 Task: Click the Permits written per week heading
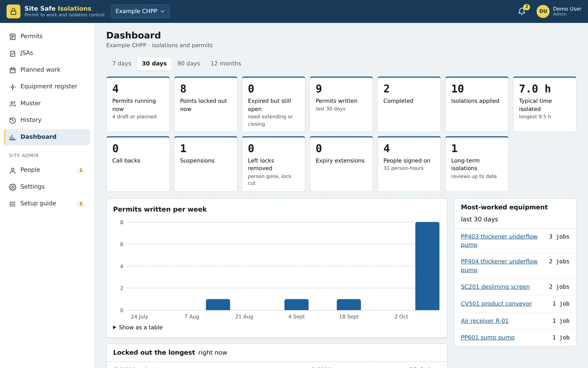pos(160,209)
